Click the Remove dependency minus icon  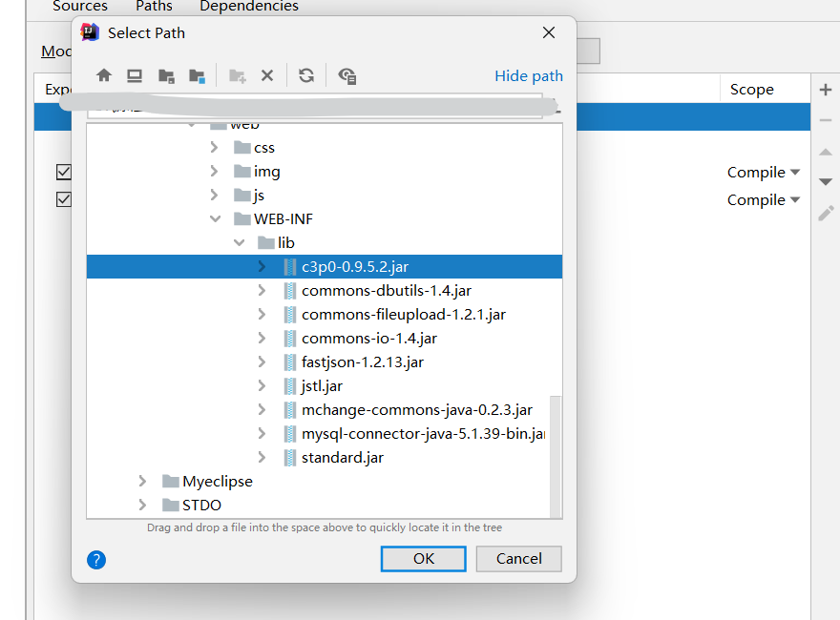tap(825, 120)
